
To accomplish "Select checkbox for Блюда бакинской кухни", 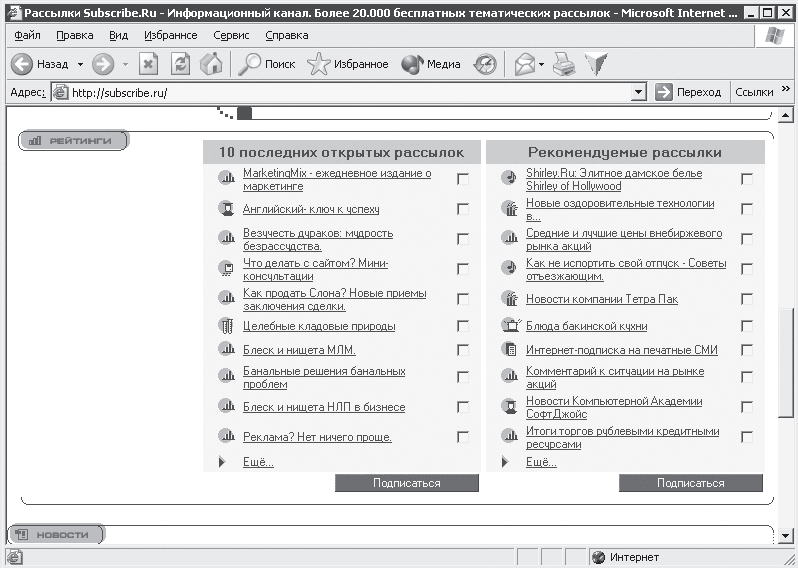I will pyautogui.click(x=747, y=326).
